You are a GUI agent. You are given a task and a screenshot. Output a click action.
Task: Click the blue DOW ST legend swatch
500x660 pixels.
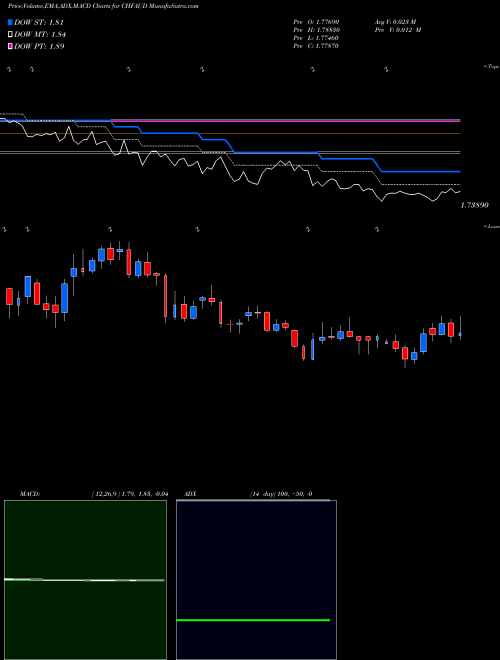click(x=10, y=22)
